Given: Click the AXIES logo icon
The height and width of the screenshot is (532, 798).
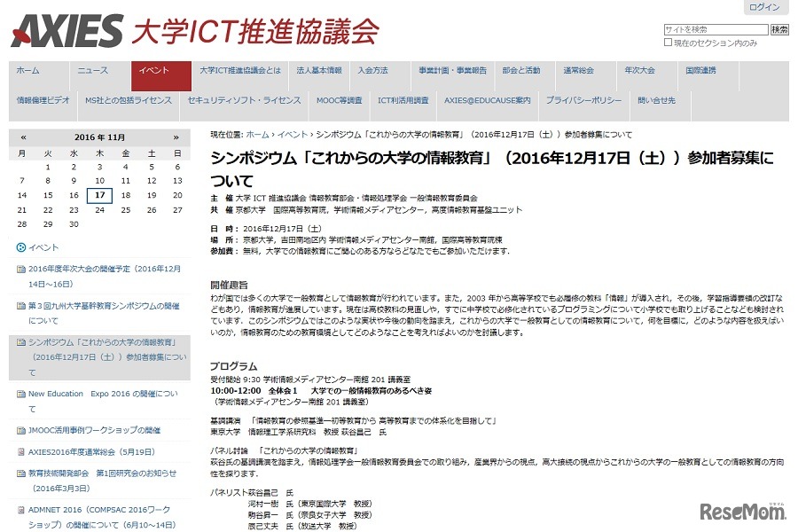Looking at the screenshot, I should point(62,27).
